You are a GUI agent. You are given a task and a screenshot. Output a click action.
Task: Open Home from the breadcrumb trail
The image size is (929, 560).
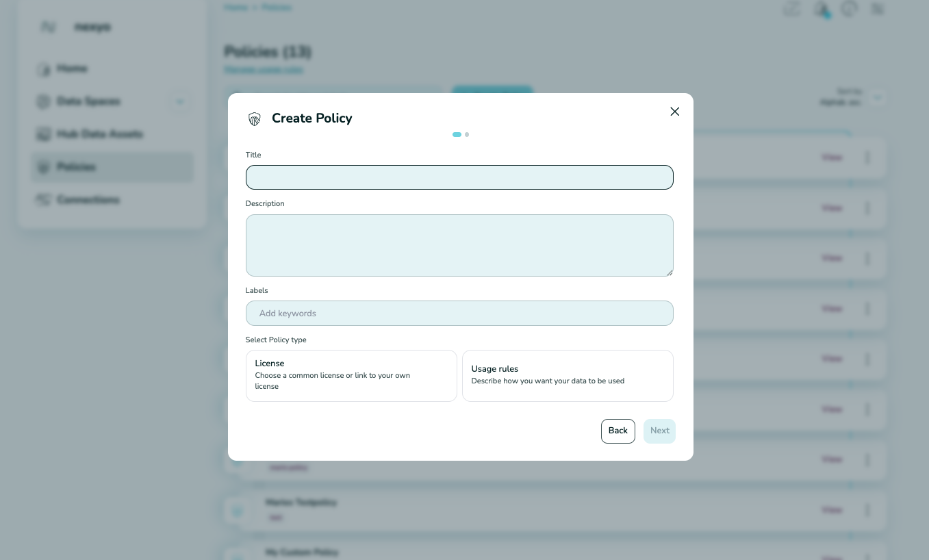click(x=236, y=8)
